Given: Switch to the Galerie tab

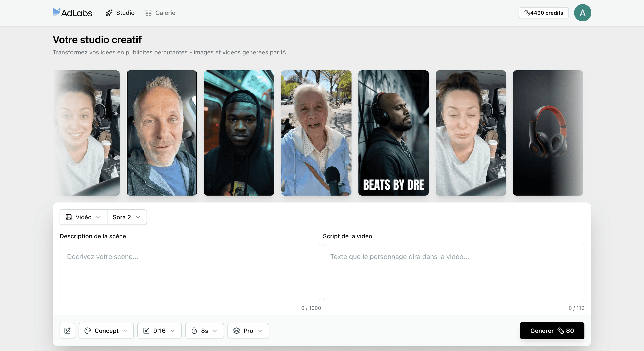Looking at the screenshot, I should pyautogui.click(x=165, y=13).
